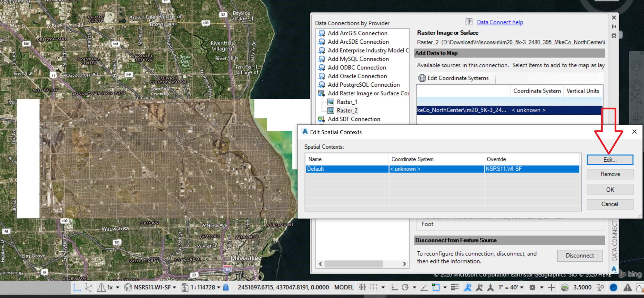Select the Default spatial context row
This screenshot has width=644, height=298.
(x=442, y=169)
